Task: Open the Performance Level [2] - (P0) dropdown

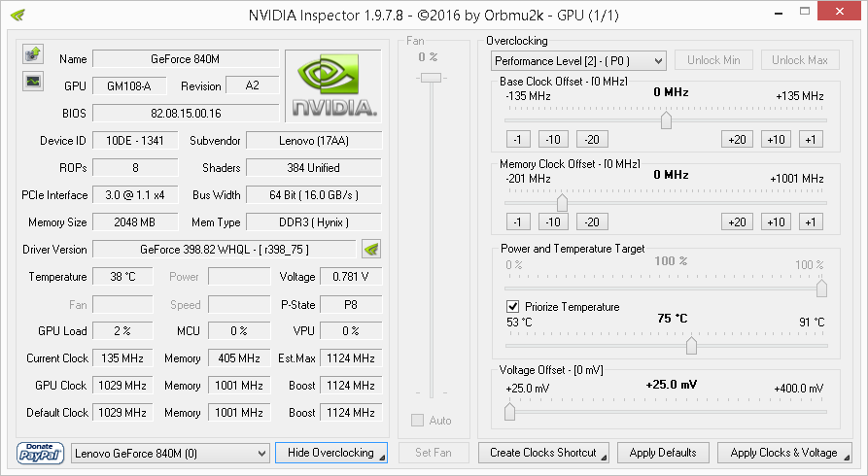Action: tap(578, 61)
